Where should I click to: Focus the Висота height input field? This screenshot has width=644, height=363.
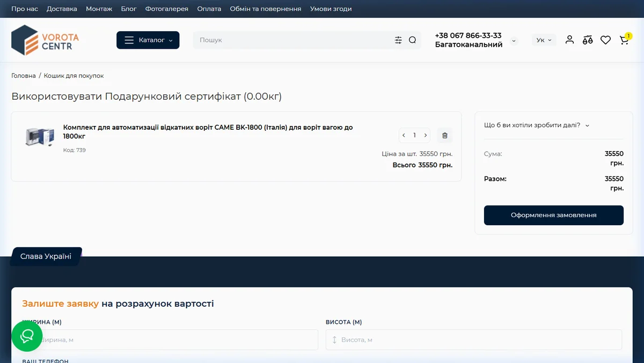[x=474, y=340]
